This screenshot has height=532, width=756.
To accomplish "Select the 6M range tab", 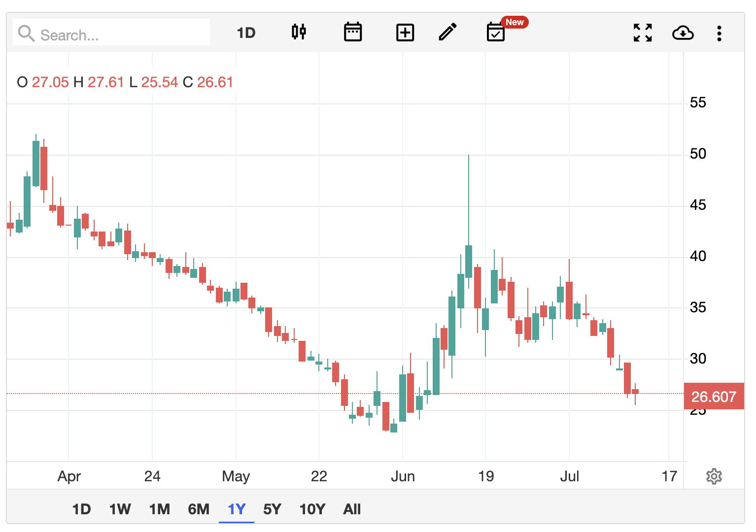I will (x=199, y=509).
